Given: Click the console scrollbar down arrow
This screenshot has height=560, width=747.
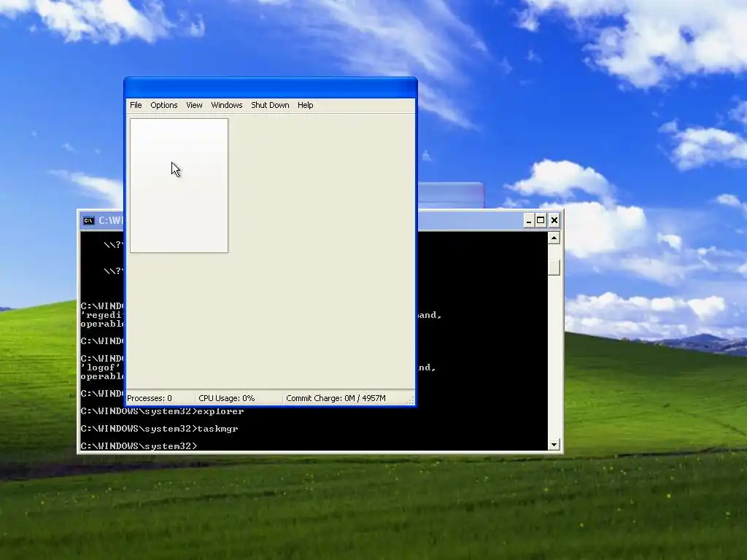Looking at the screenshot, I should [x=554, y=445].
